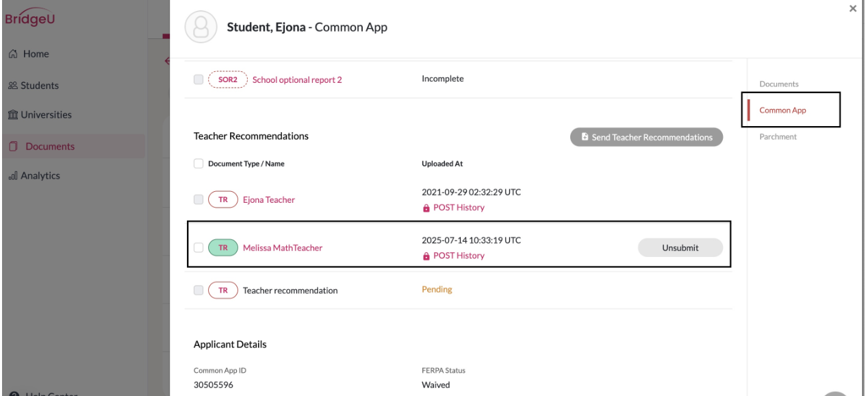Click the Student, Ejona - Common App title
The height and width of the screenshot is (396, 868).
[x=307, y=27]
